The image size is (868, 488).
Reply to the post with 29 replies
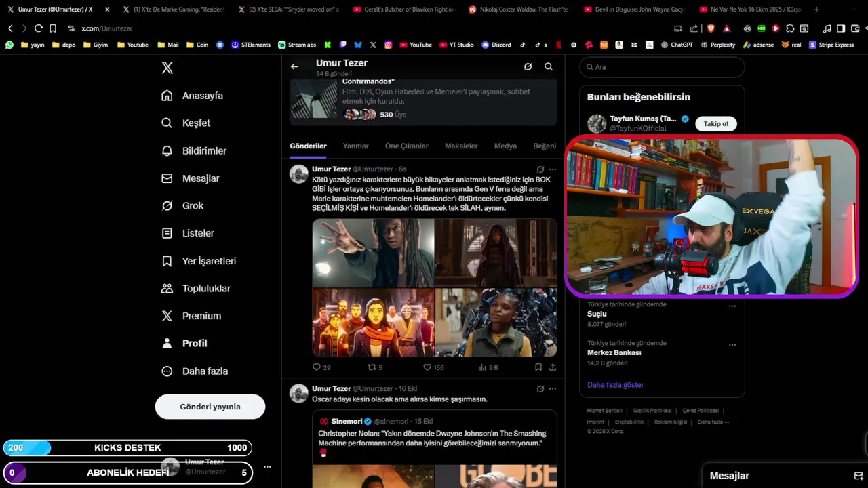(x=321, y=367)
